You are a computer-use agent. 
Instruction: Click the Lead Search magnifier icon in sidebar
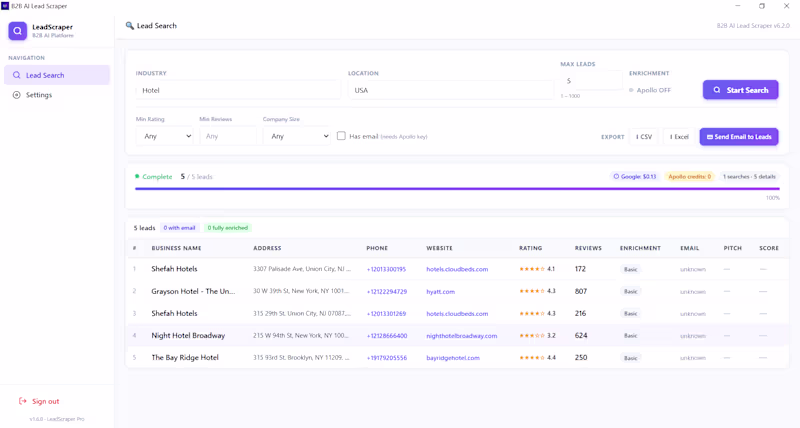(17, 75)
